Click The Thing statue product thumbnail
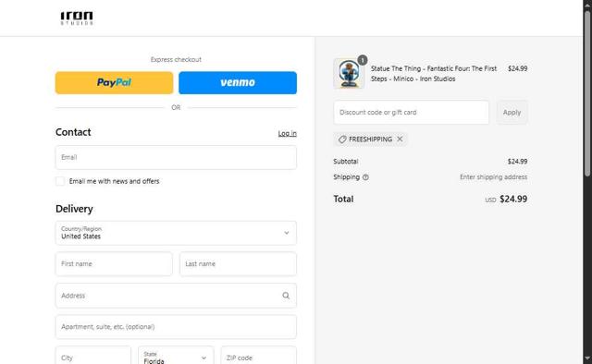 [x=349, y=74]
